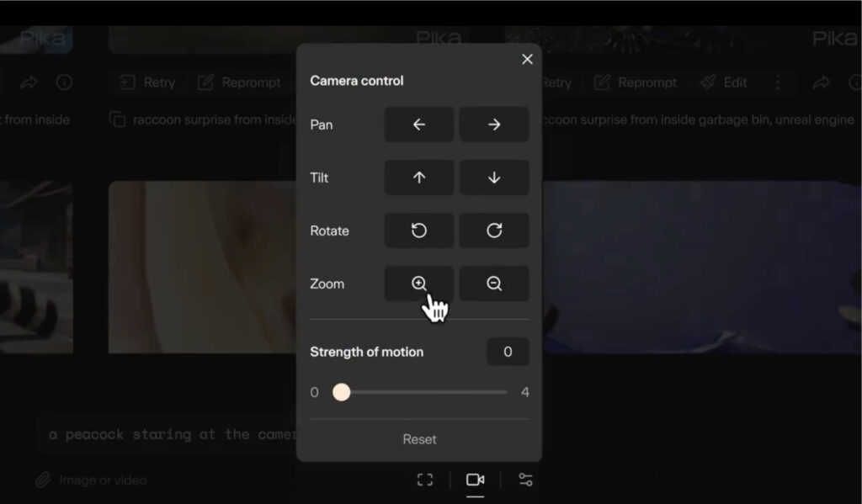This screenshot has width=862, height=504.
Task: Reset the camera control settings
Action: [418, 438]
